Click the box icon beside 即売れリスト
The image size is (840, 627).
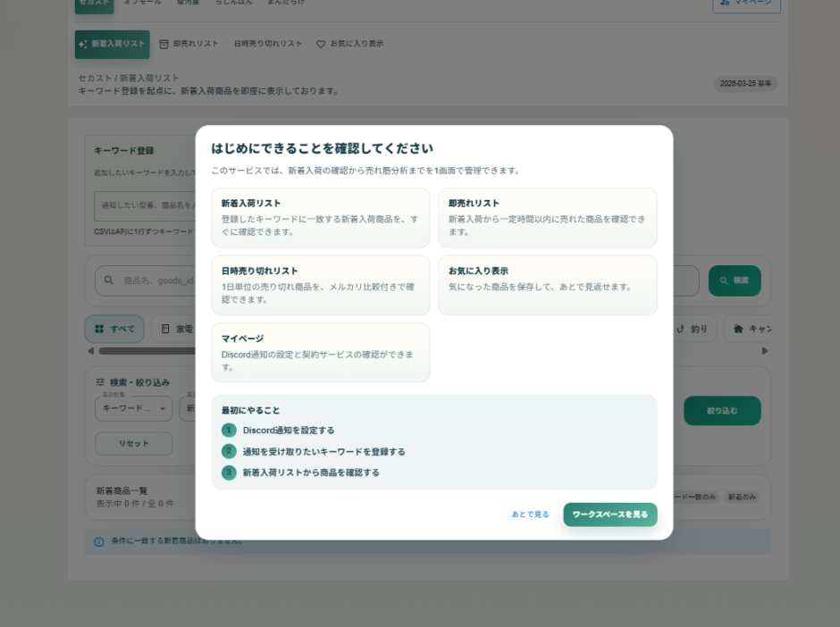[x=164, y=44]
